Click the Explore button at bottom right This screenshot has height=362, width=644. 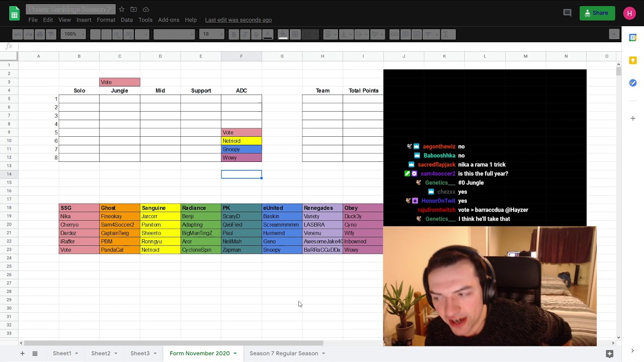coord(610,354)
